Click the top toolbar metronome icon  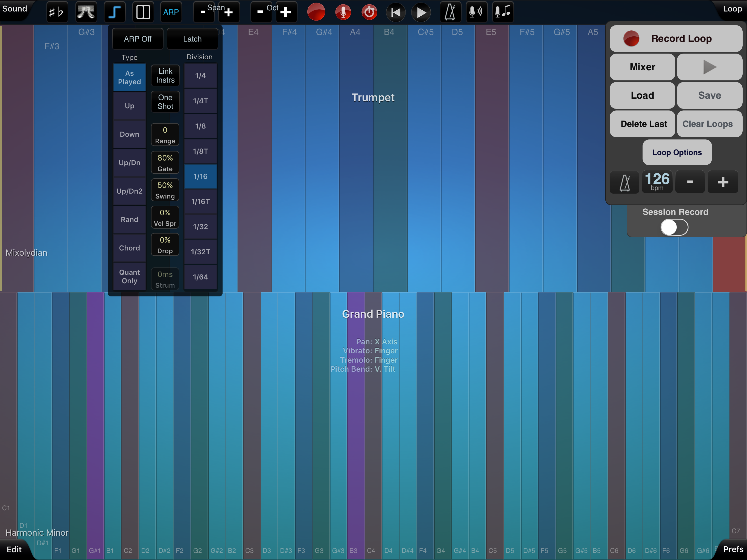click(x=450, y=12)
